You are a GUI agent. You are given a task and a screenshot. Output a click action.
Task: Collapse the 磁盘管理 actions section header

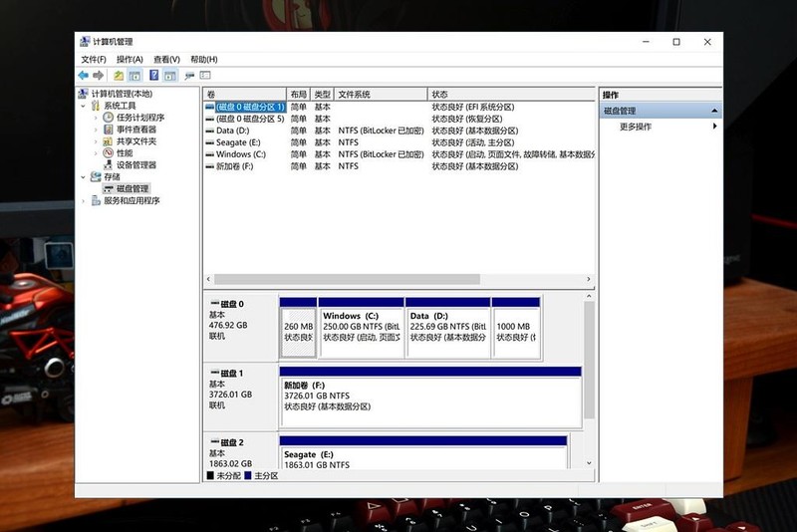point(714,111)
